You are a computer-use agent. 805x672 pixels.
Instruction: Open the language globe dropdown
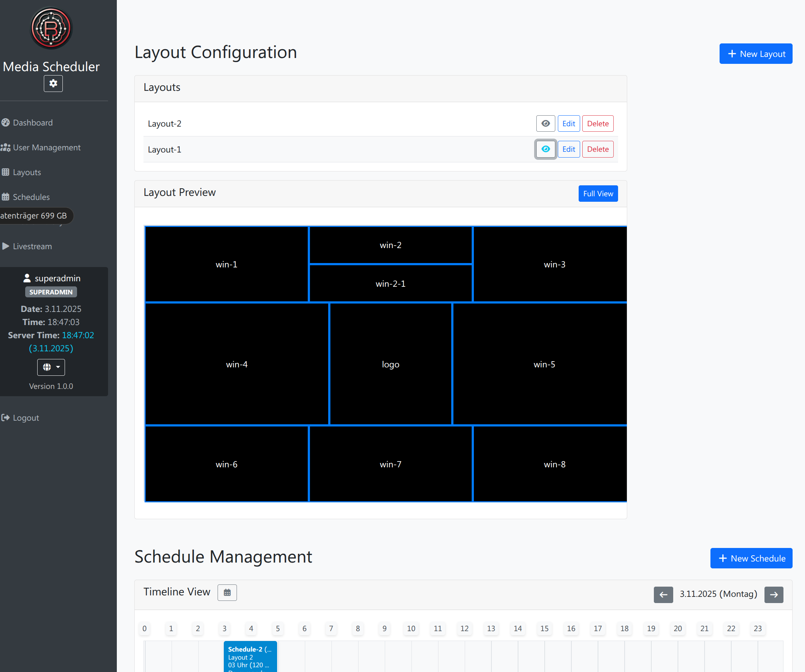coord(51,367)
